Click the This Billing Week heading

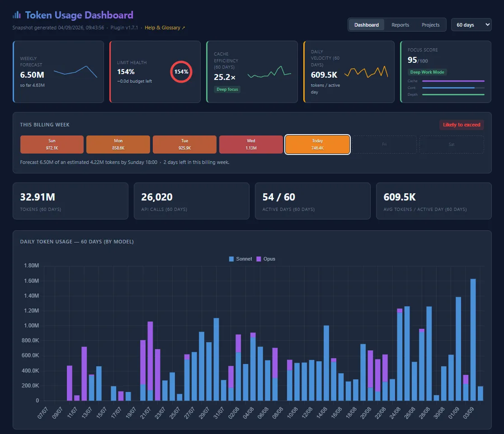point(45,125)
